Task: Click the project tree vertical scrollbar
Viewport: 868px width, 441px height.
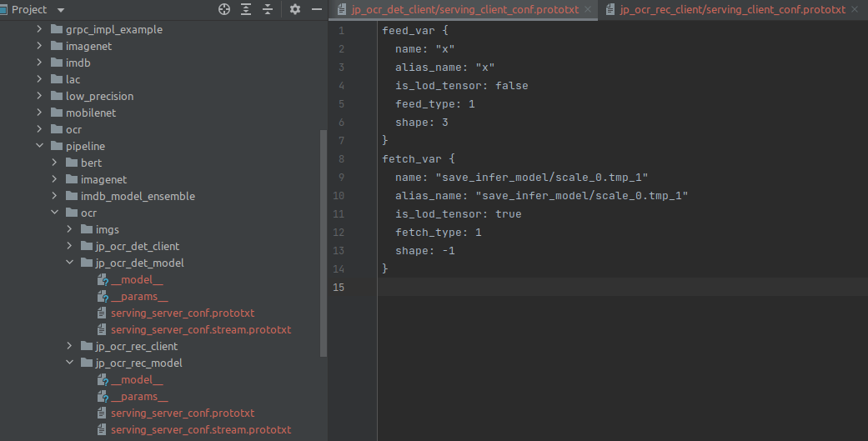Action: 324,243
